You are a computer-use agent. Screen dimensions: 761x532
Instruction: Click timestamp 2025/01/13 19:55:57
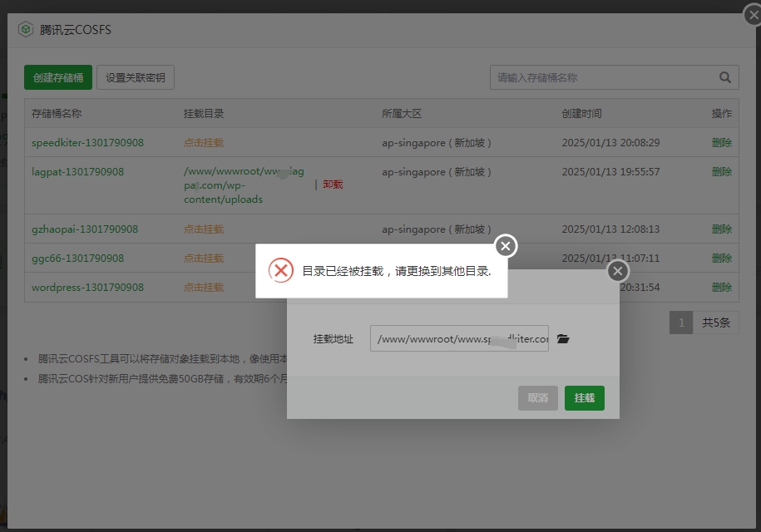610,172
